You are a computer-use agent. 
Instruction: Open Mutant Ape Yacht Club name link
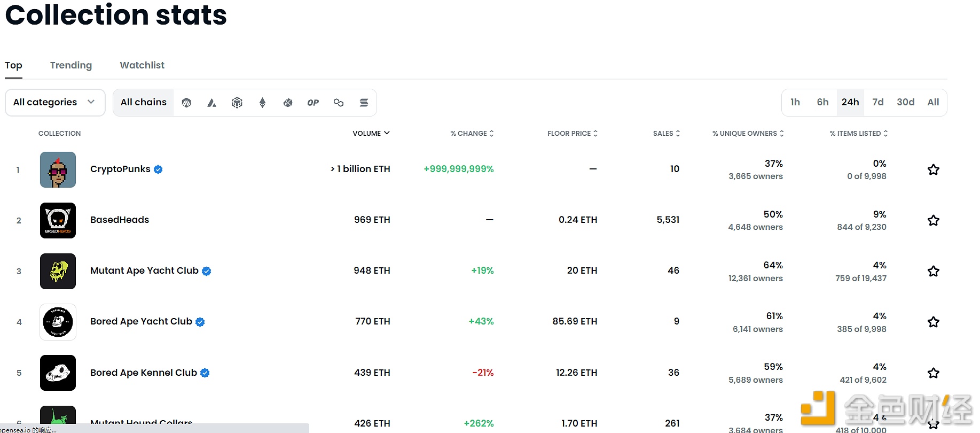click(144, 270)
